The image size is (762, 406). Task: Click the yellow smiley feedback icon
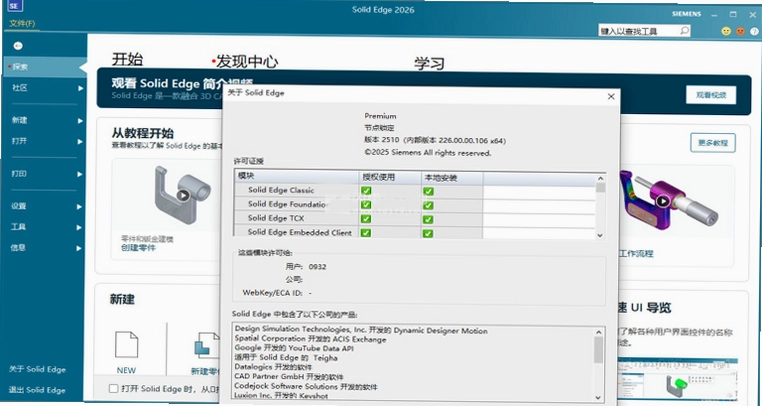726,31
